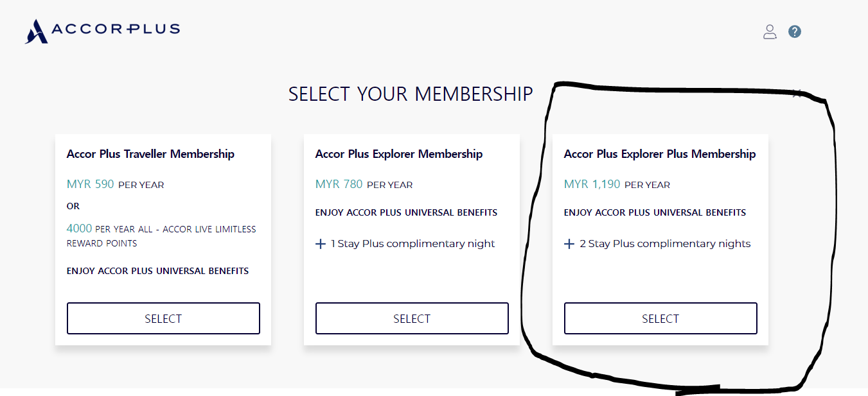This screenshot has width=868, height=396.
Task: Expand the plus icon beside 1 Stay Plus night
Action: click(321, 244)
